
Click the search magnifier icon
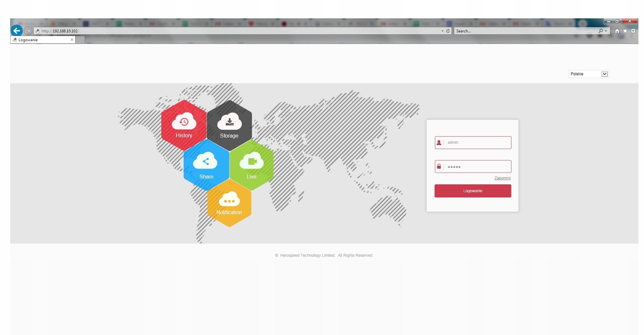pos(600,31)
